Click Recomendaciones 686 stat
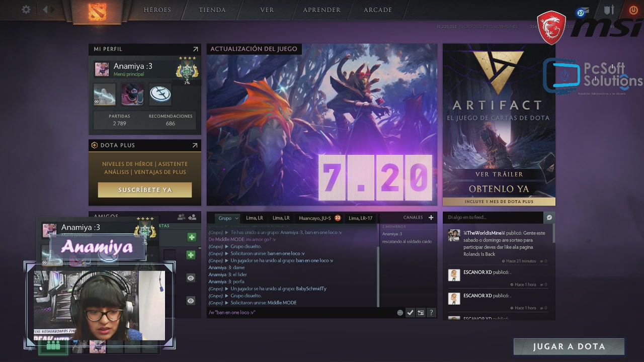Viewport: 644px width, 362px height. [171, 120]
